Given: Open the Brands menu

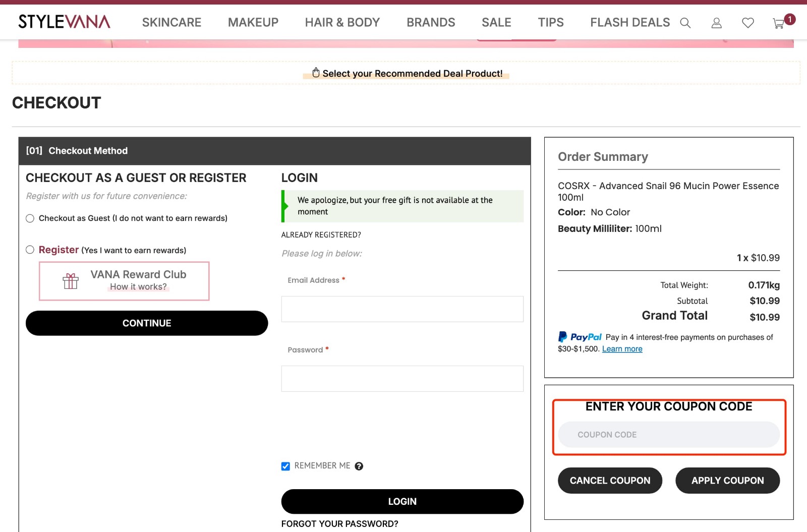Looking at the screenshot, I should pyautogui.click(x=431, y=22).
